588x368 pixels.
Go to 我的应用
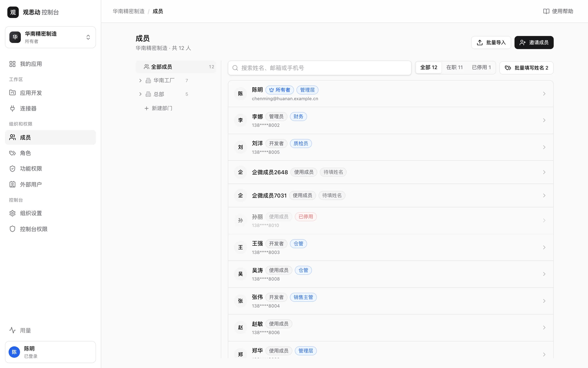pyautogui.click(x=50, y=64)
